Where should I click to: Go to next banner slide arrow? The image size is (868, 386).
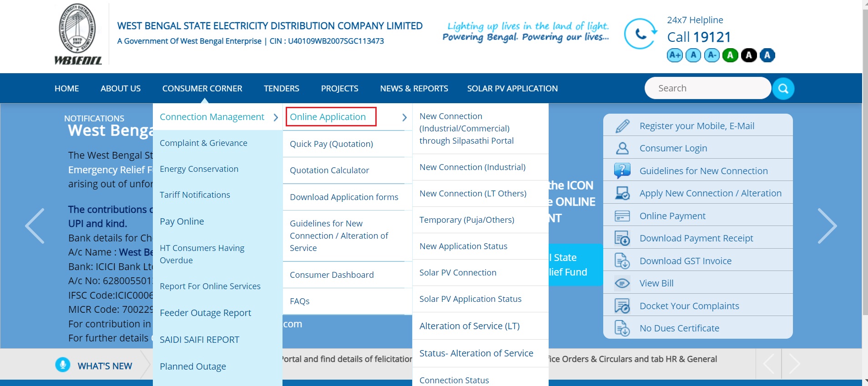827,226
